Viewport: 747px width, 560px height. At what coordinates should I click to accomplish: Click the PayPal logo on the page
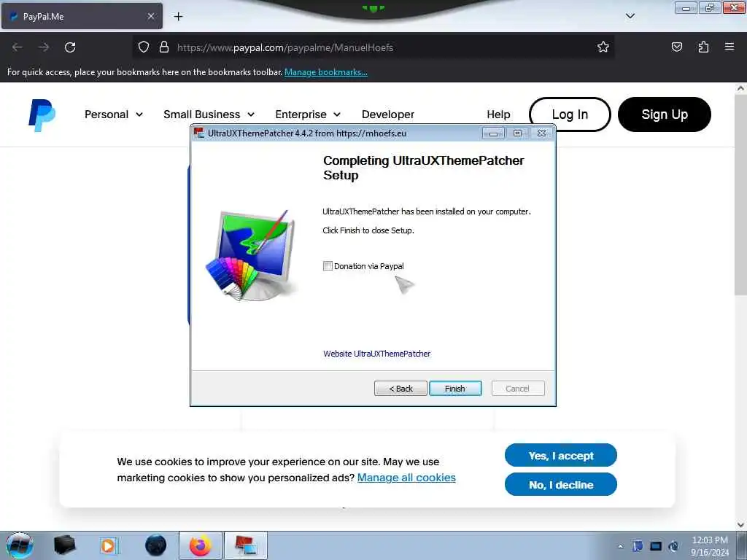point(42,114)
